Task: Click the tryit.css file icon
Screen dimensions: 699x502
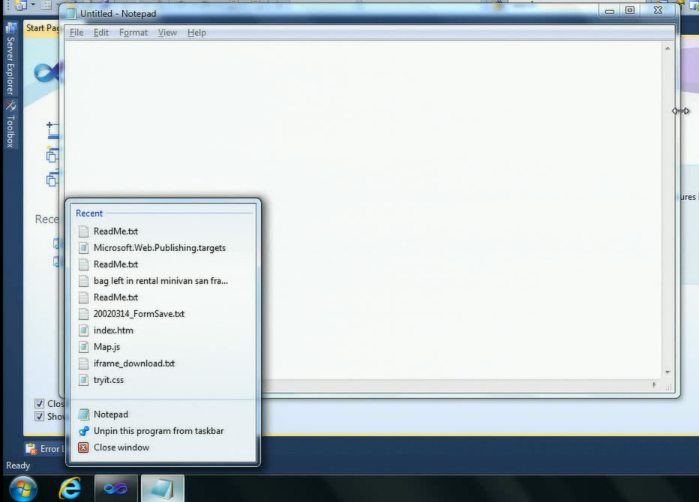Action: click(83, 380)
